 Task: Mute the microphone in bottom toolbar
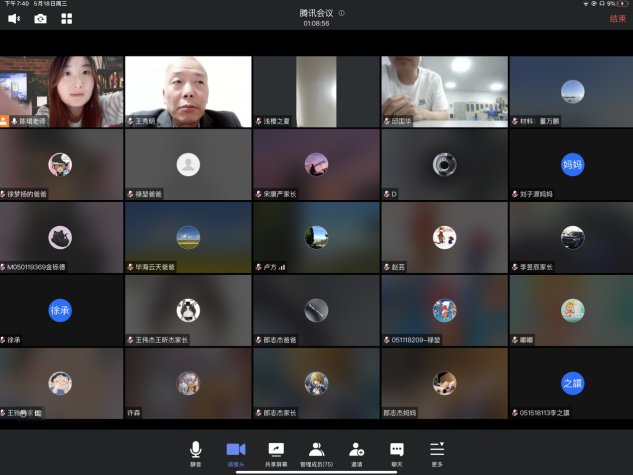point(196,453)
